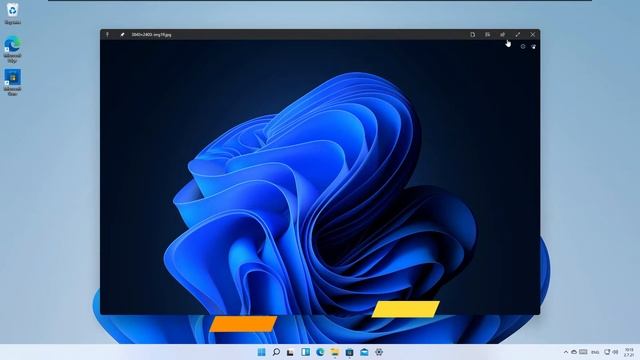Open the share icon in the viewer toolbar

point(503,35)
